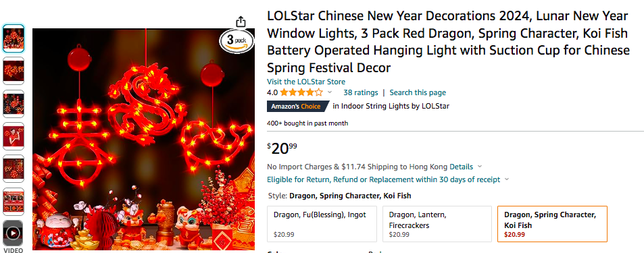Select the sixth product thumbnail

(14, 202)
